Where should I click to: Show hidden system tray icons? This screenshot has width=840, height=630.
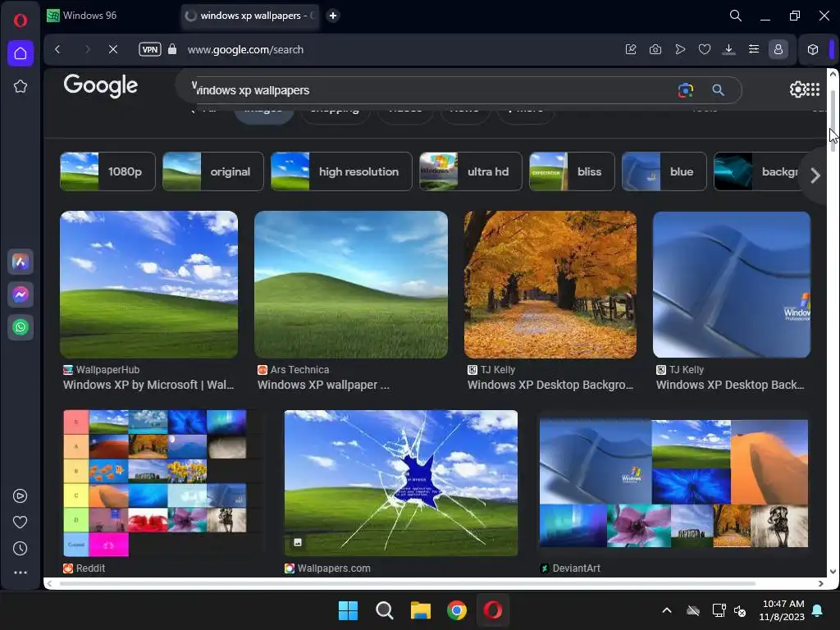tap(666, 610)
